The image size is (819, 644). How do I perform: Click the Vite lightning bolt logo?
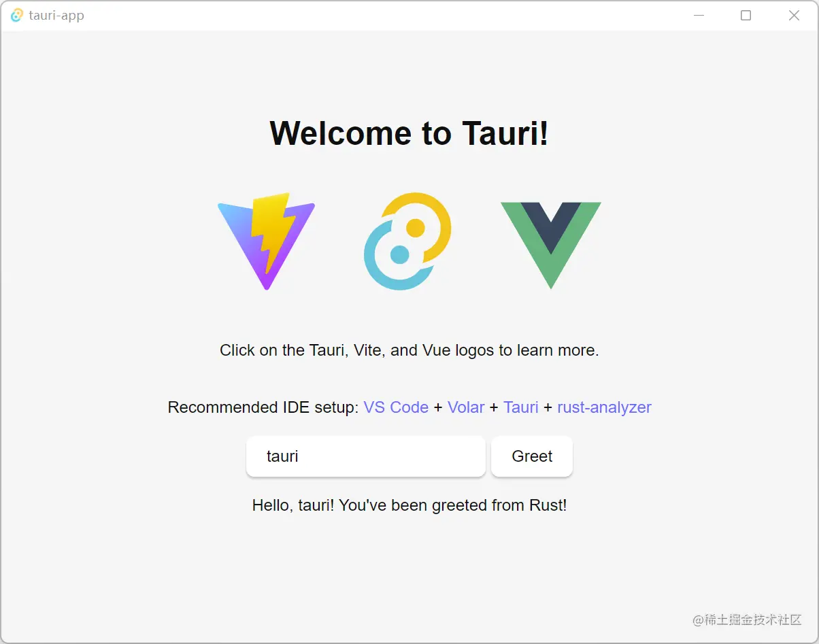click(x=266, y=243)
